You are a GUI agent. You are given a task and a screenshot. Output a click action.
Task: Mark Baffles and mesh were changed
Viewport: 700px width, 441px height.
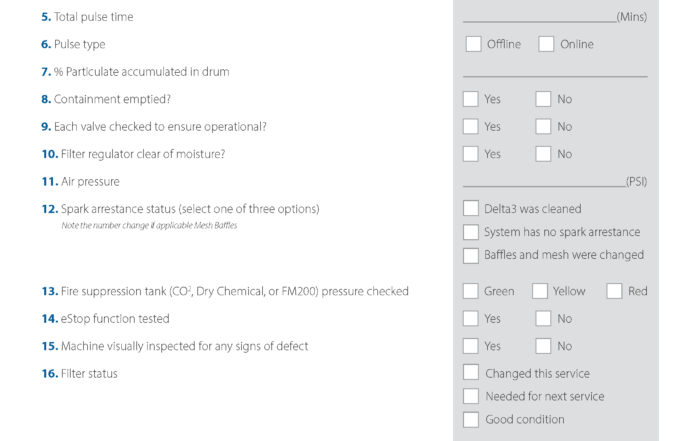[x=471, y=256]
